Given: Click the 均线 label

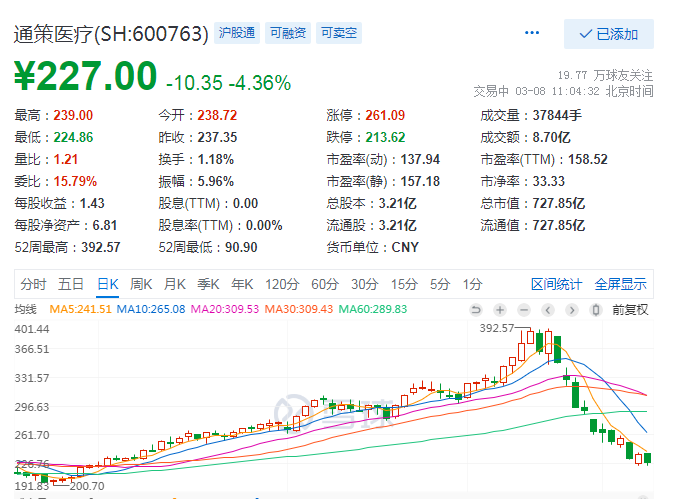Looking at the screenshot, I should click(25, 309).
